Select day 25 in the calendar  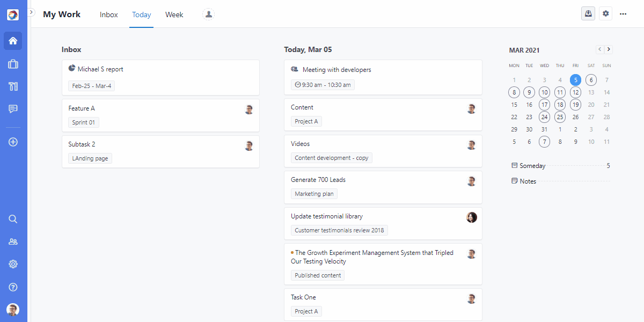[x=560, y=117]
